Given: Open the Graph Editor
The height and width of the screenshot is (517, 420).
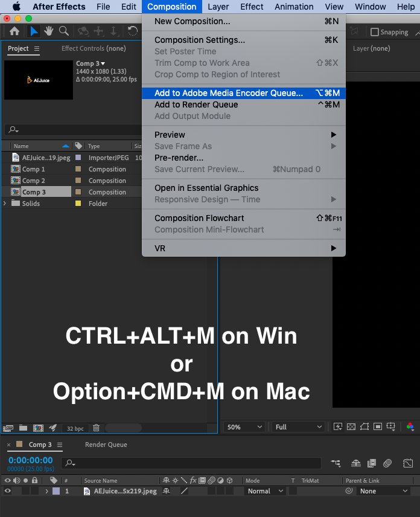Looking at the screenshot, I should click(408, 463).
